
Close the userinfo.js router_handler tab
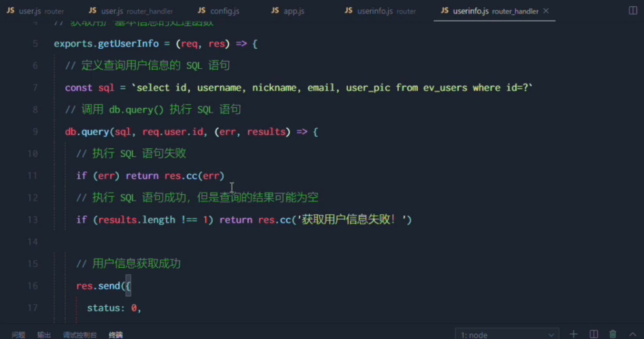(x=546, y=11)
